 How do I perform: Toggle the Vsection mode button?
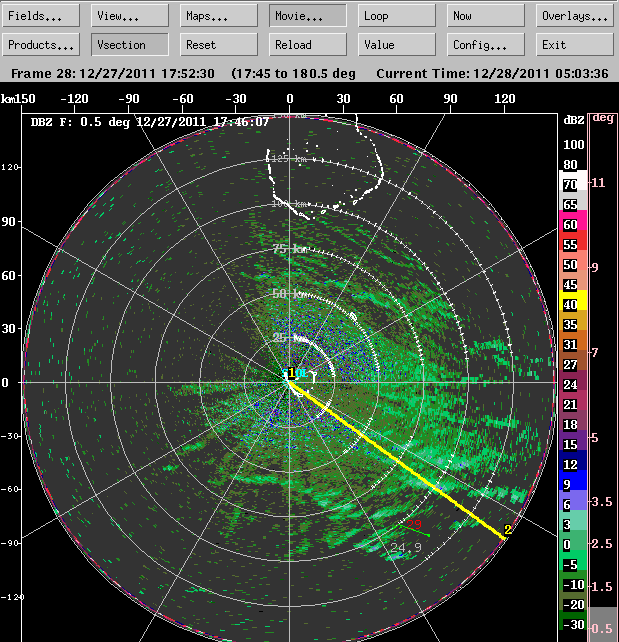(x=130, y=45)
